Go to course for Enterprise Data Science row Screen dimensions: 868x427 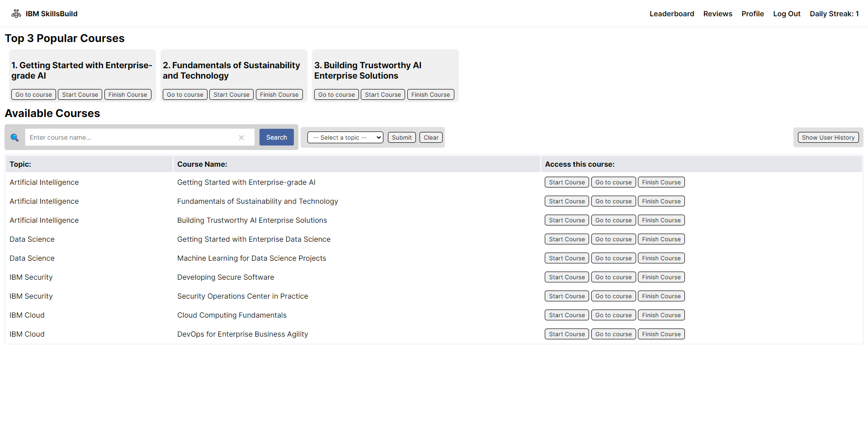pyautogui.click(x=613, y=239)
